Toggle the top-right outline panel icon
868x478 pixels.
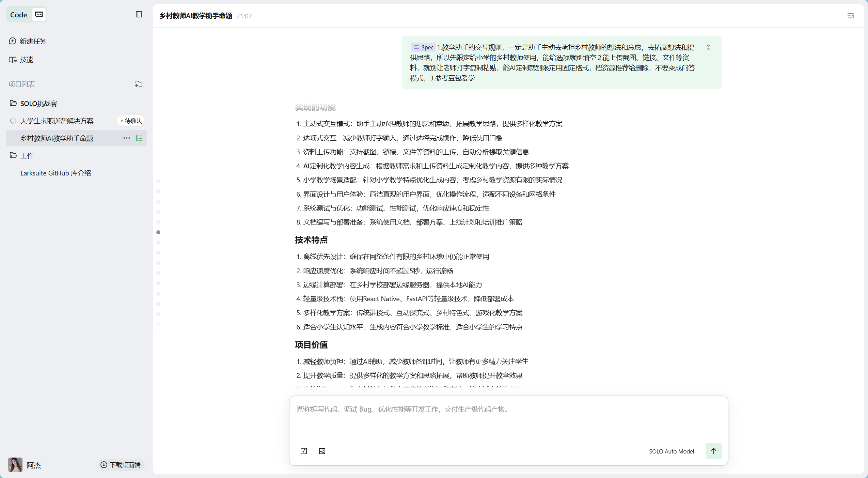(x=850, y=16)
